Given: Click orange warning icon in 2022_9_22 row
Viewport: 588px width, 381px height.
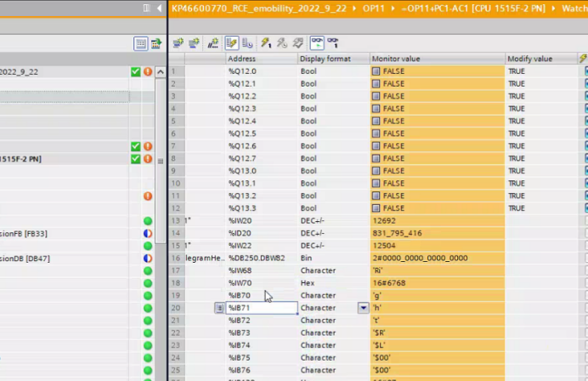Looking at the screenshot, I should (x=148, y=71).
